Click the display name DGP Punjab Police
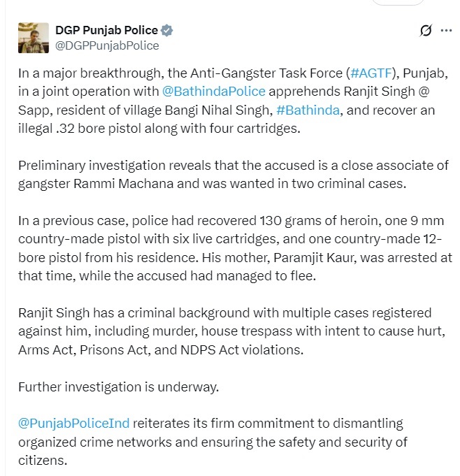Screen dimensions: 460x476 click(106, 31)
